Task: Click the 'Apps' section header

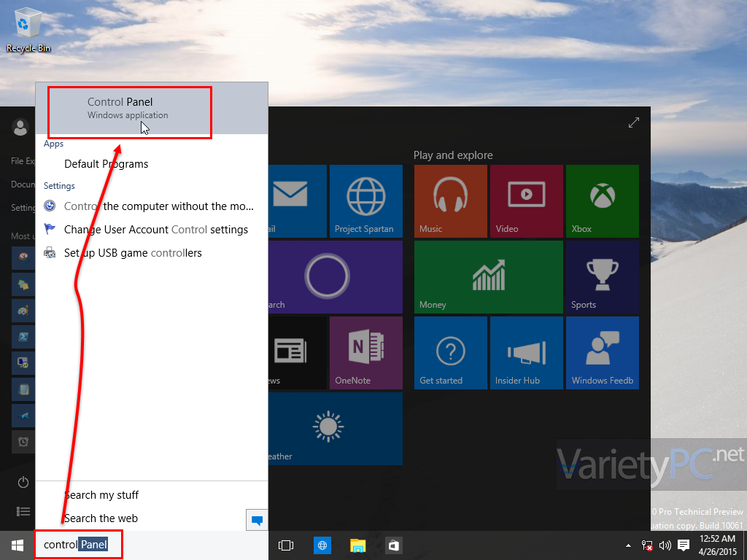Action: 53,144
